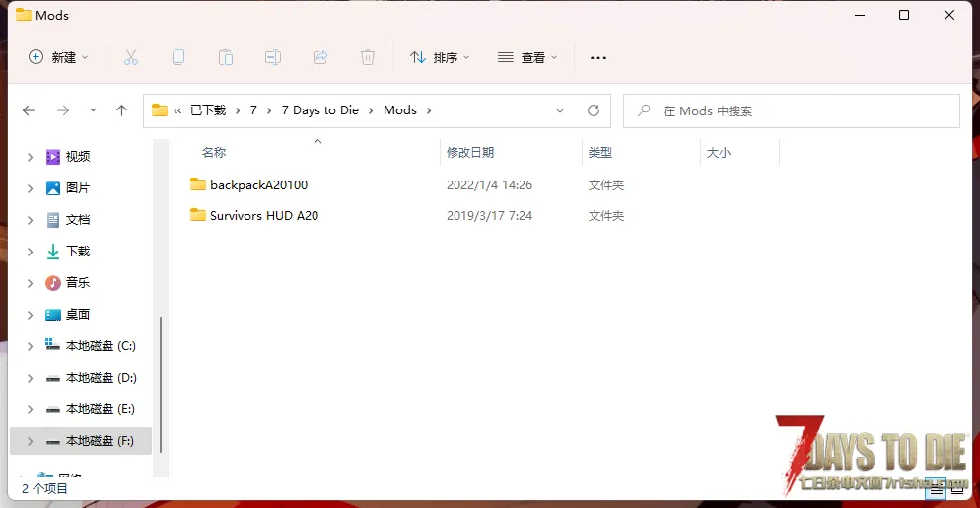The image size is (980, 508).
Task: Open the three-dot See more menu
Action: pyautogui.click(x=597, y=57)
